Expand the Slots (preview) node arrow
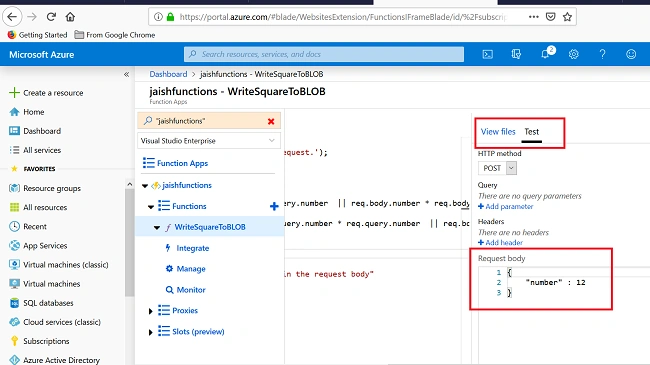Image resolution: width=650 pixels, height=365 pixels. (150, 332)
